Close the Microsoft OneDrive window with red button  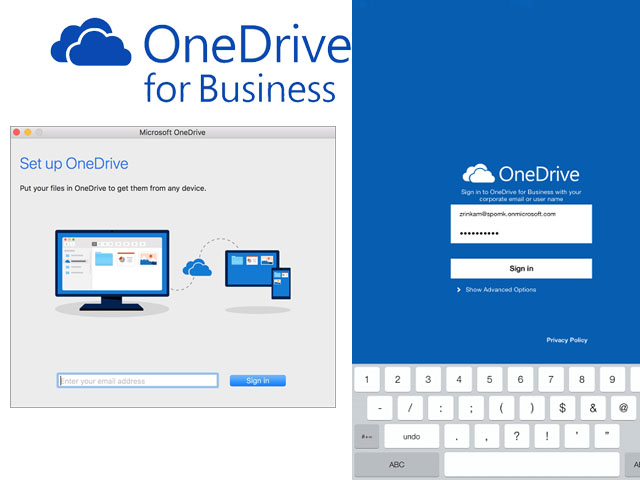[x=17, y=132]
